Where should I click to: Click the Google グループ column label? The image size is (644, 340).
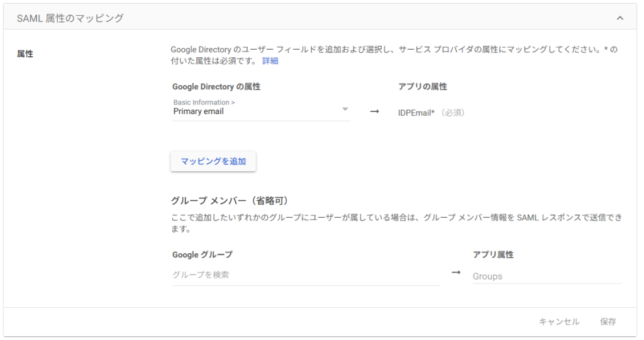pos(202,254)
